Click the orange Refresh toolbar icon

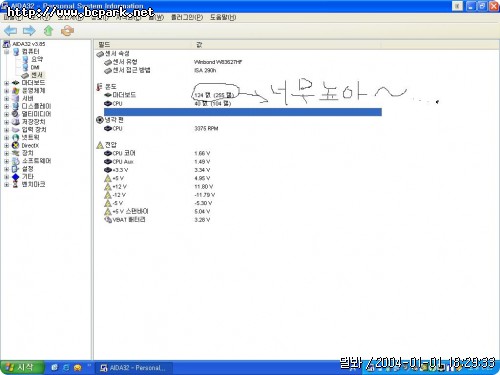click(67, 31)
